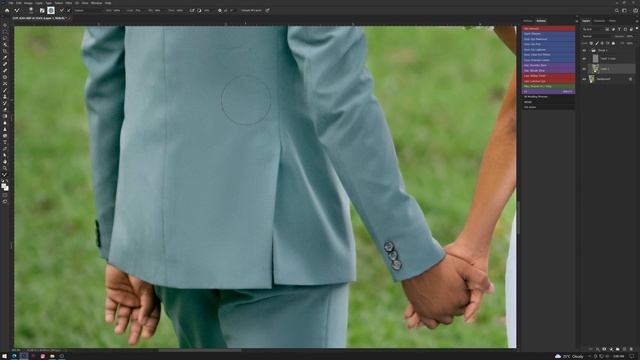The height and width of the screenshot is (360, 640).
Task: Toggle clean brush after each stroke
Action: (69, 10)
